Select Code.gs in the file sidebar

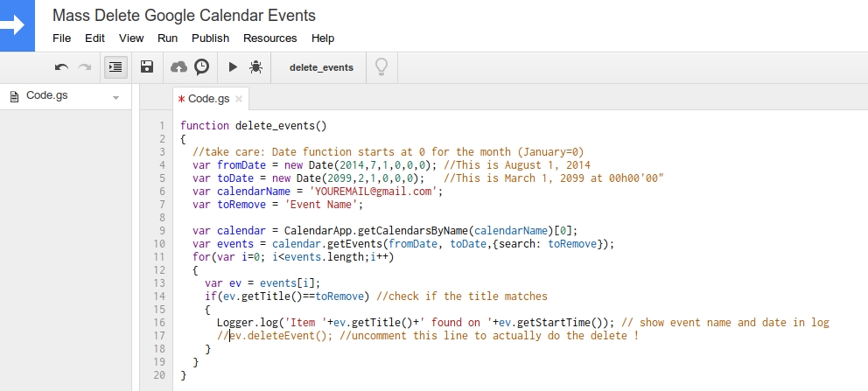click(47, 95)
